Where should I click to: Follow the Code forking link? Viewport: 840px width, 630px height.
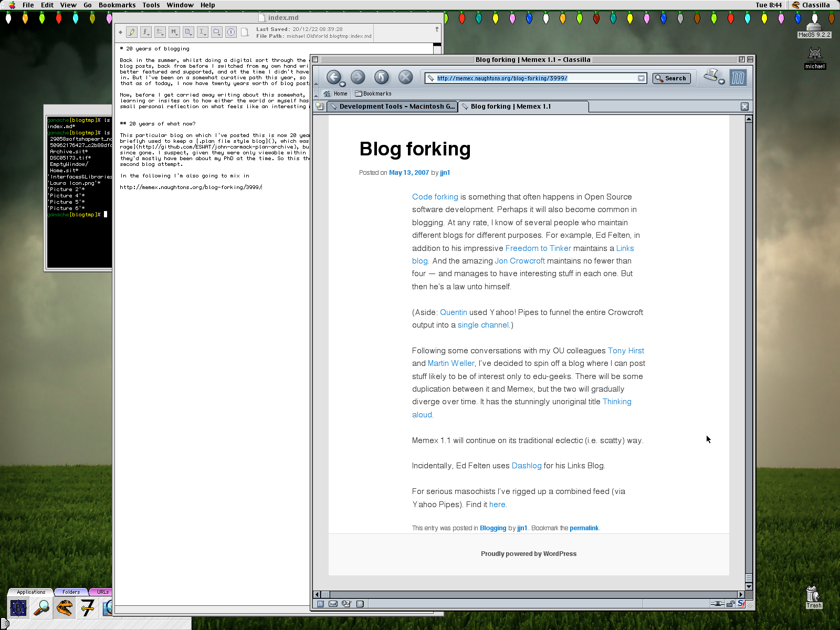(435, 197)
